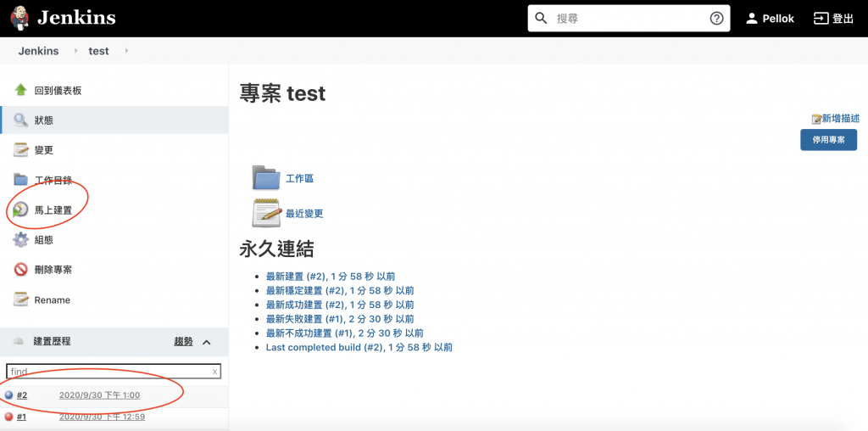Open 變更 in sidebar
Viewport: 868px width, 431px height.
pyautogui.click(x=44, y=150)
